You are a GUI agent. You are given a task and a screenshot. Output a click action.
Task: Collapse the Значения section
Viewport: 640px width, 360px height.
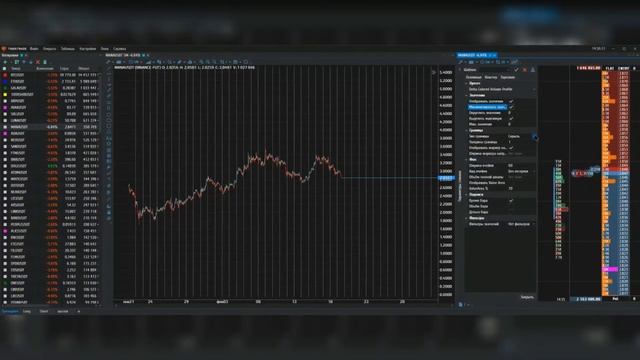[467, 95]
